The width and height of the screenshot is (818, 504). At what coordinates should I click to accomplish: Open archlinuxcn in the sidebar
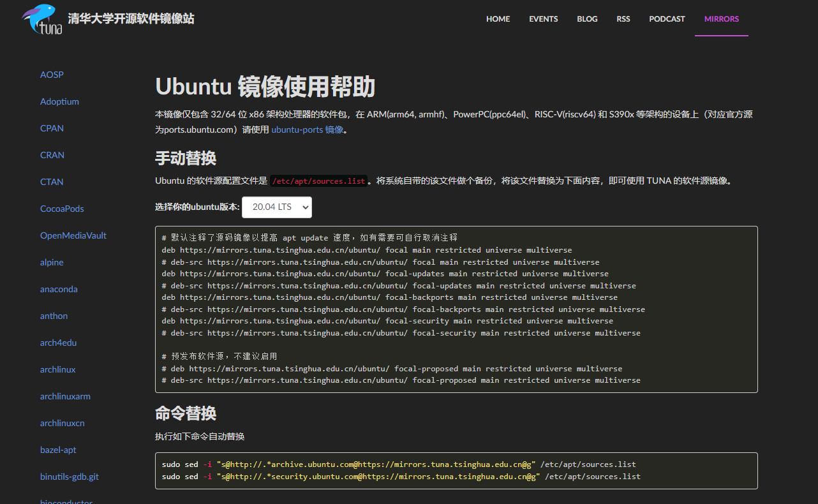(63, 423)
